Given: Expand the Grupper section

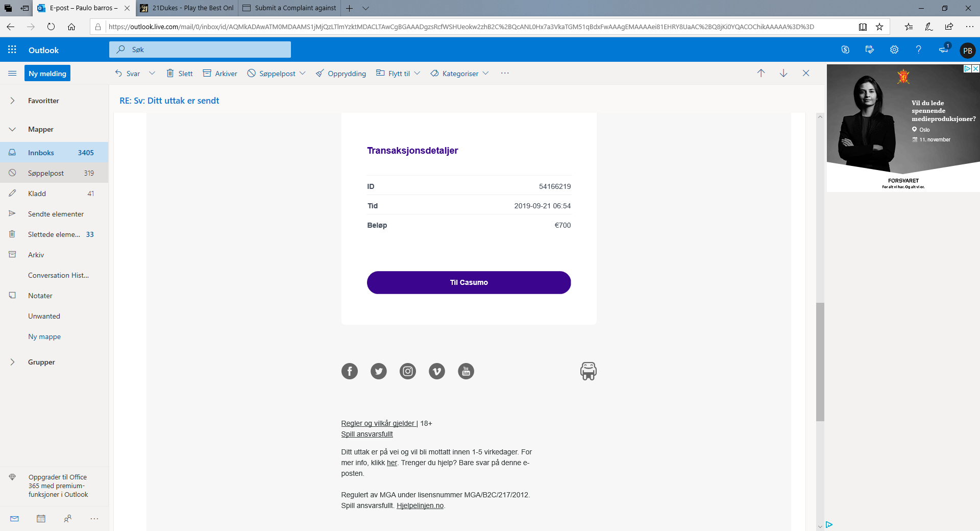Looking at the screenshot, I should coord(12,362).
